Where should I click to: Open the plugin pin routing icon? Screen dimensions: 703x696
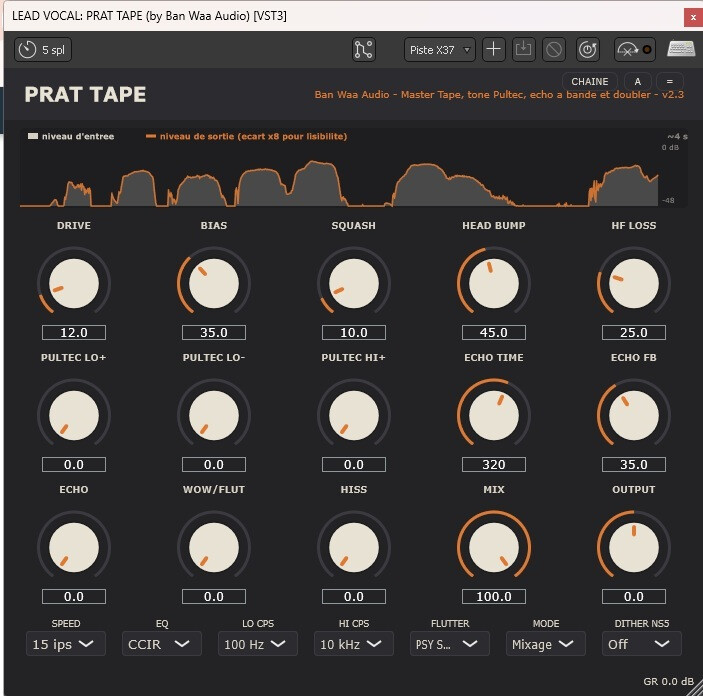(x=363, y=49)
